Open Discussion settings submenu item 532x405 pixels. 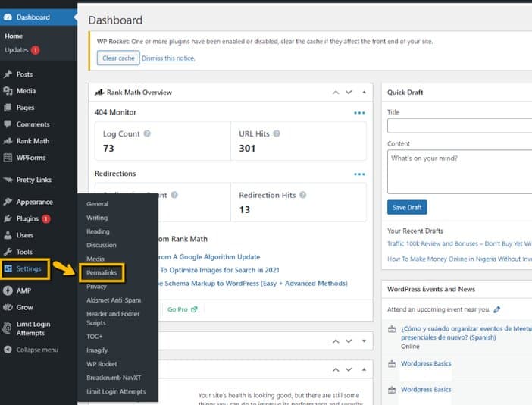tap(102, 245)
